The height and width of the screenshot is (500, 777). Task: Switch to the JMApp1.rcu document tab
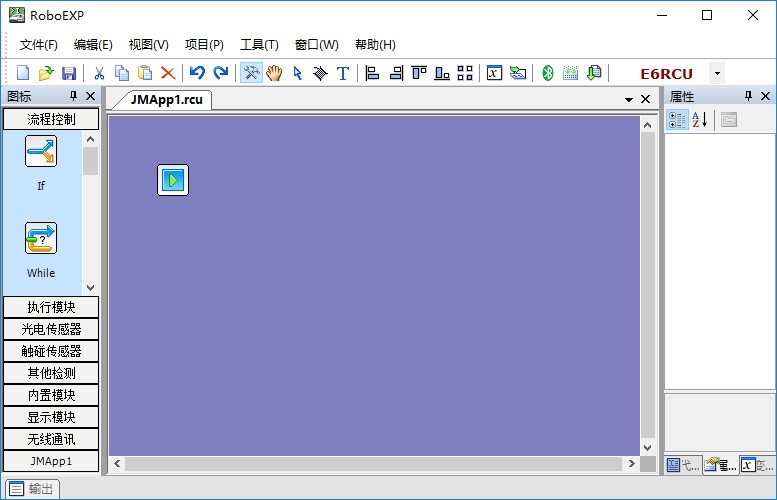coord(166,100)
